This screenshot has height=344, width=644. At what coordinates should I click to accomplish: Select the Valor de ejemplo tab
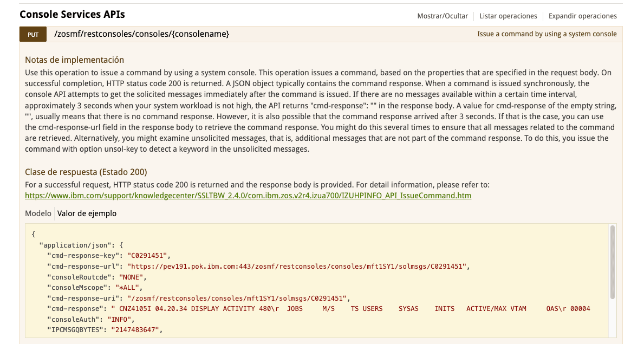click(x=87, y=213)
